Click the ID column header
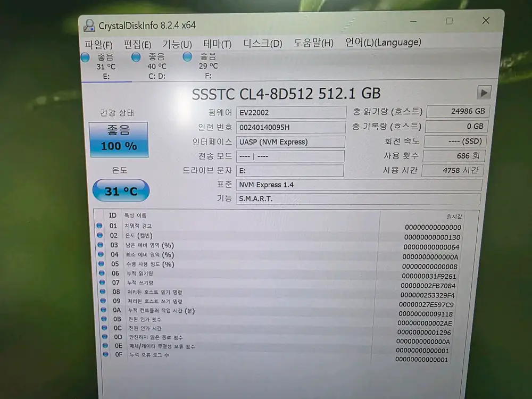The image size is (532, 399). 113,215
